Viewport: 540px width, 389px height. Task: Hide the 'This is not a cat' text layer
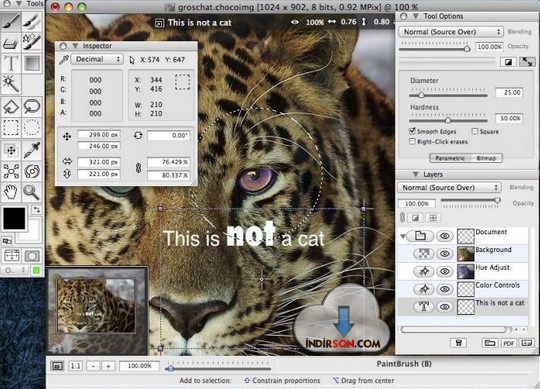pos(445,307)
